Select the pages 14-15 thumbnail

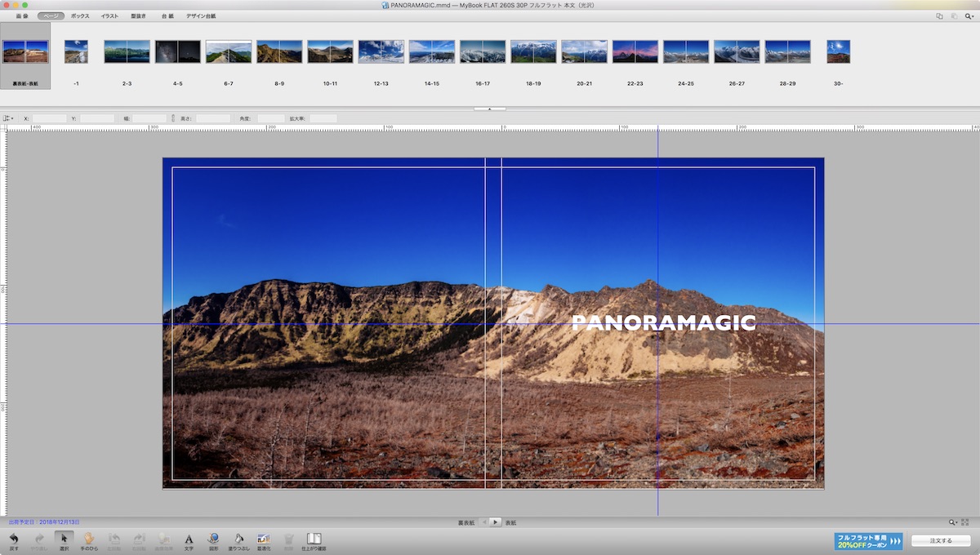pos(432,52)
